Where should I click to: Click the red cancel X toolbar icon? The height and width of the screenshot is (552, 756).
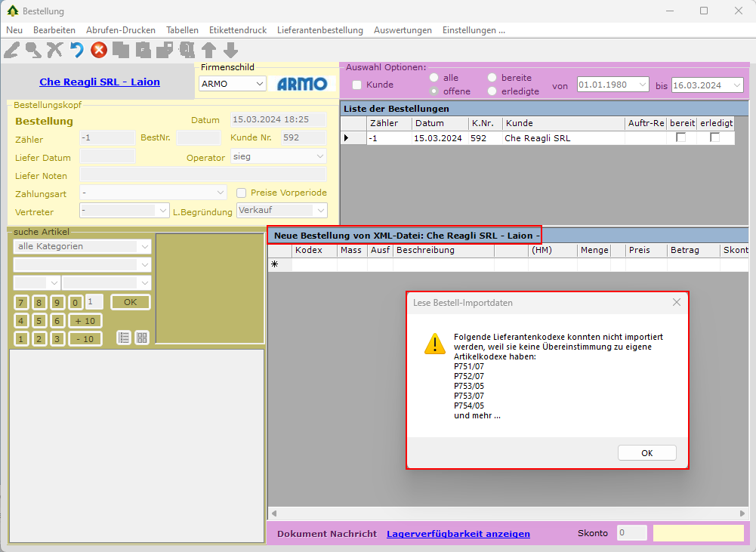pos(98,50)
